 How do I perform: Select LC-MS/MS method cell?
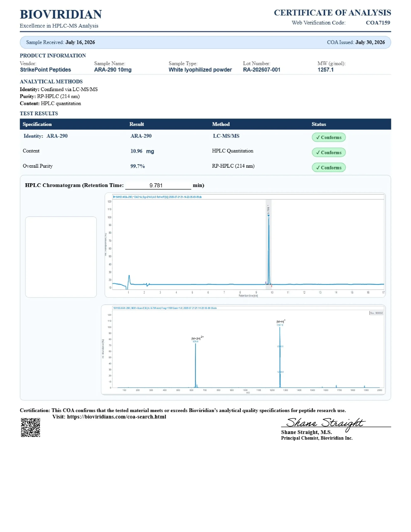pos(226,136)
